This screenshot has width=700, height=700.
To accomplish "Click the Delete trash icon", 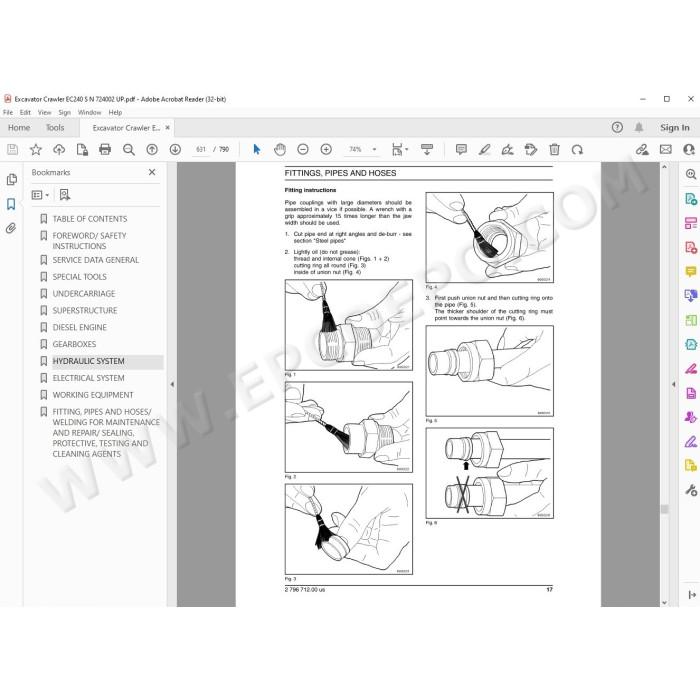I will point(554,150).
